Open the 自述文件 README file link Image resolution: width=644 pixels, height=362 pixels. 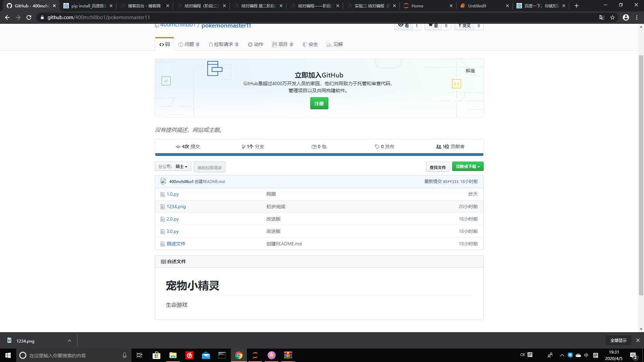click(176, 244)
